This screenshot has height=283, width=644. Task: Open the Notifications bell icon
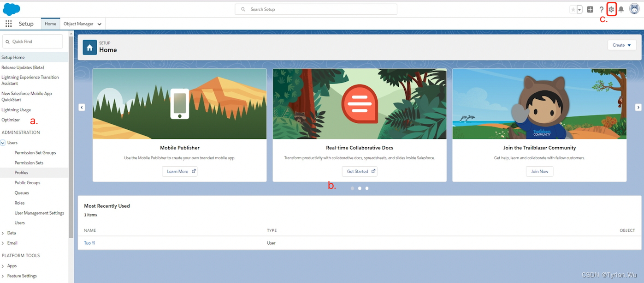[x=621, y=9]
